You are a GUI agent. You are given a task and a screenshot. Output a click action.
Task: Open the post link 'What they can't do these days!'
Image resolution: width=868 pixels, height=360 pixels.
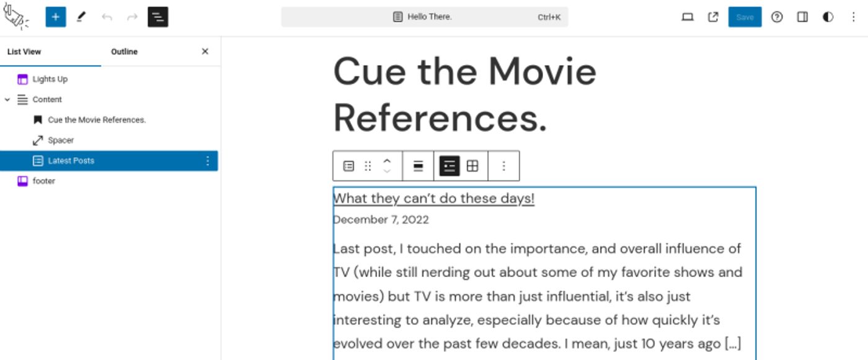coord(433,198)
